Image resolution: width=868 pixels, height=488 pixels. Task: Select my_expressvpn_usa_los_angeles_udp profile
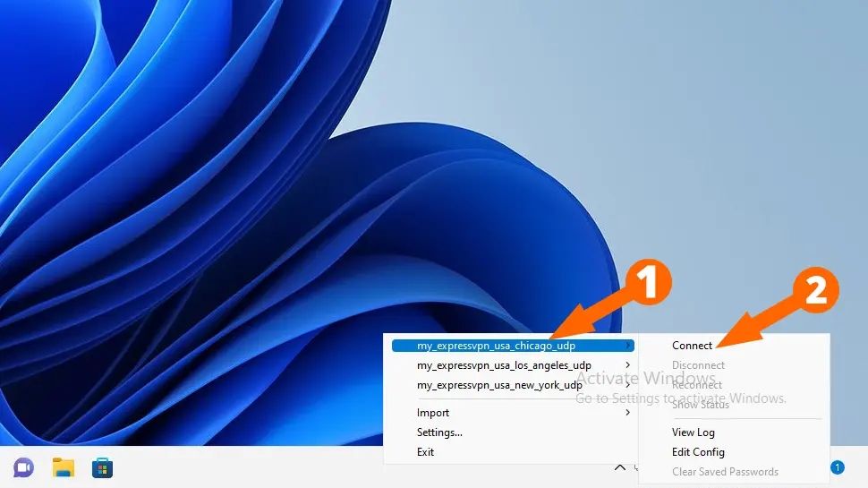[x=513, y=365]
